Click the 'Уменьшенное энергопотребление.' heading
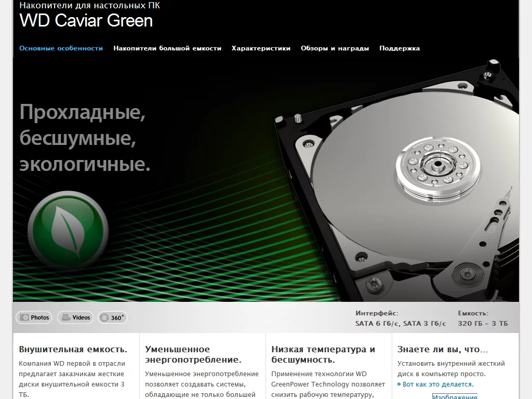 [193, 354]
